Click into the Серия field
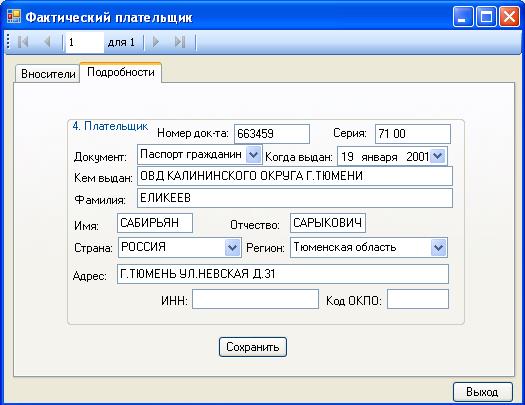Screen dimensions: 525x405 413,134
